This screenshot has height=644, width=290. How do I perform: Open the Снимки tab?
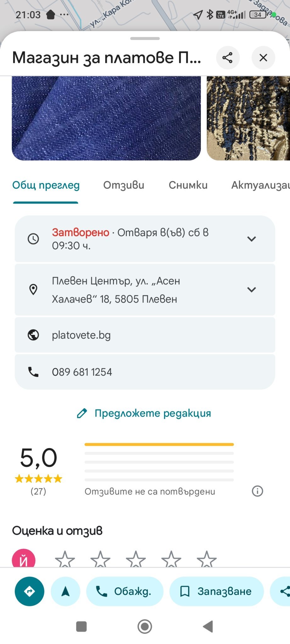click(x=188, y=185)
